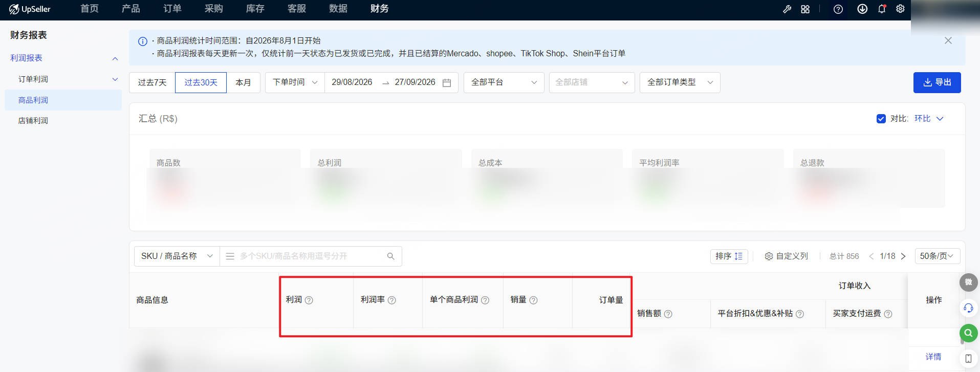Open the calendar date picker icon
The image size is (980, 372).
pyautogui.click(x=447, y=83)
